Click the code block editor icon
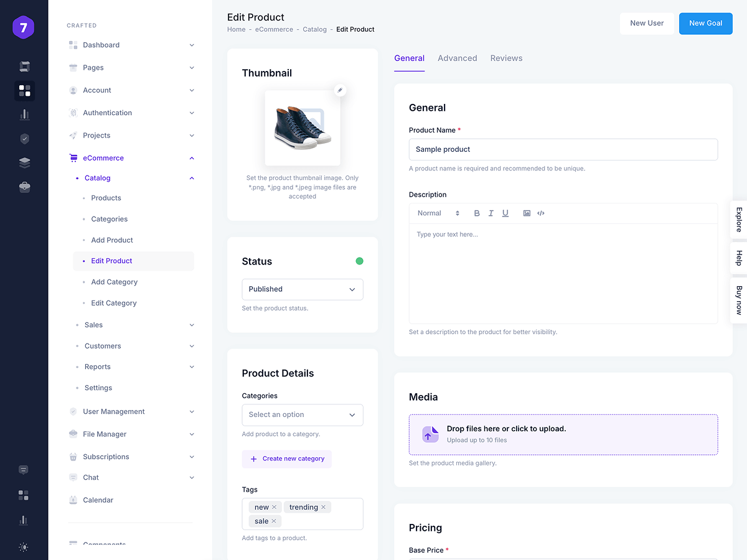 tap(541, 213)
